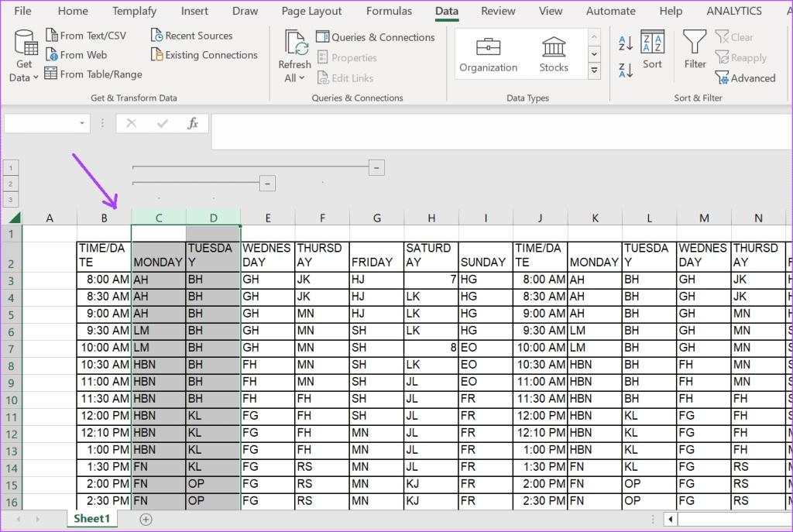
Task: Open the Automate tab
Action: click(610, 11)
